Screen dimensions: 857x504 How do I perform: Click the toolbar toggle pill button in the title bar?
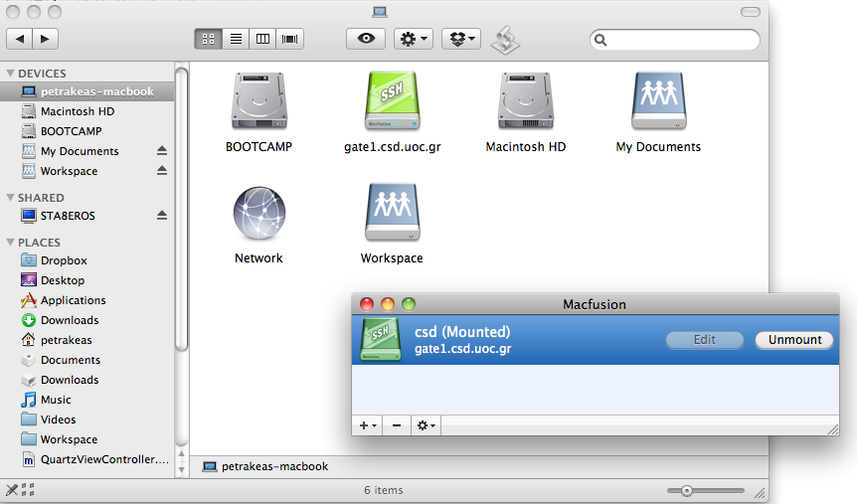point(751,12)
